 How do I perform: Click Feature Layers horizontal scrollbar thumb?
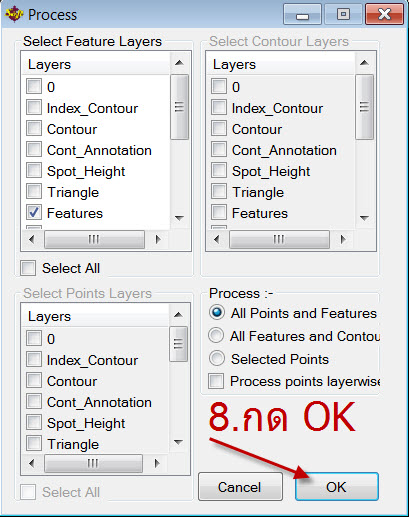pyautogui.click(x=94, y=239)
